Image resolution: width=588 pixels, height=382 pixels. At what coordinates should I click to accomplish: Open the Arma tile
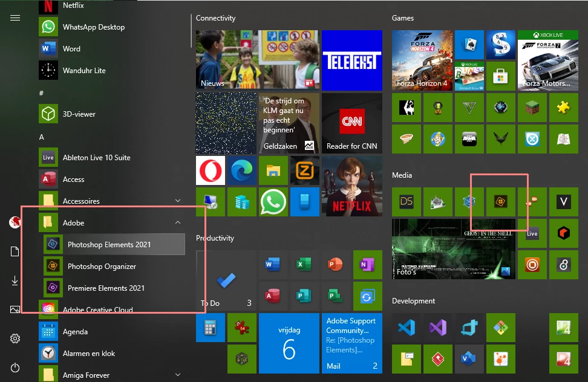tap(469, 139)
